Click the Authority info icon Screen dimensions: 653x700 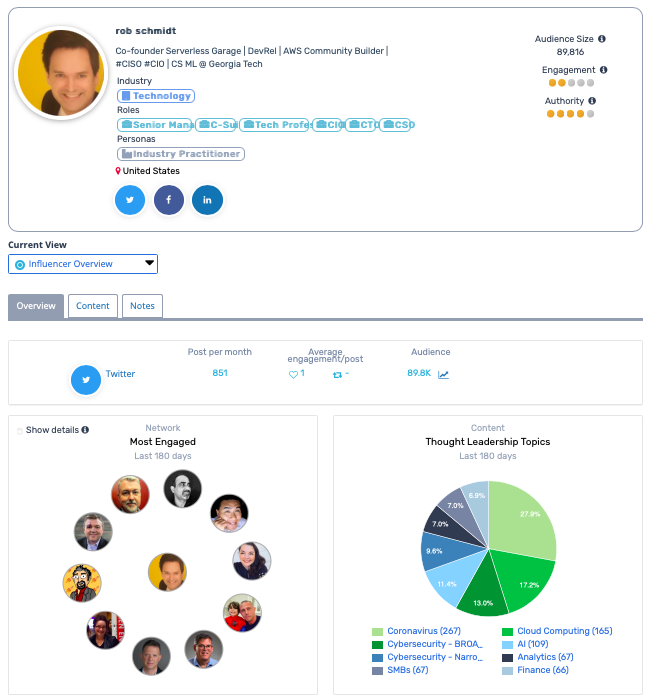[x=592, y=101]
